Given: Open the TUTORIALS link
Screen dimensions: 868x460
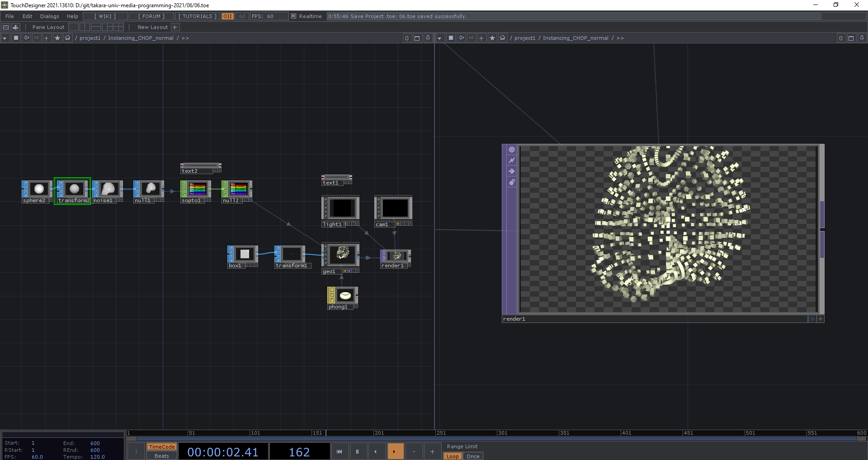Looking at the screenshot, I should pos(197,16).
